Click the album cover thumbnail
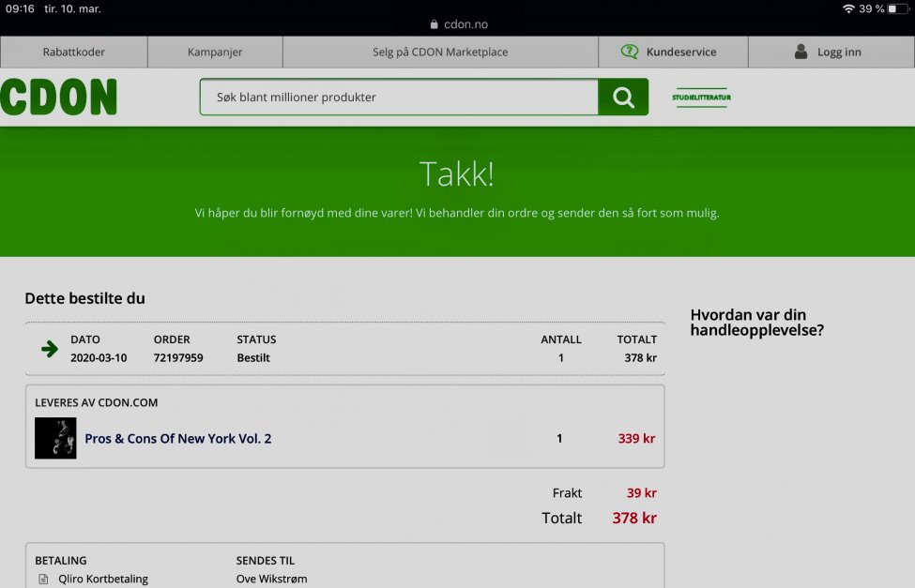 coord(55,438)
